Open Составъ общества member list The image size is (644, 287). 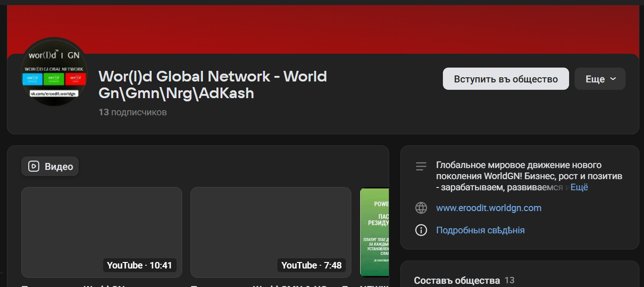457,280
